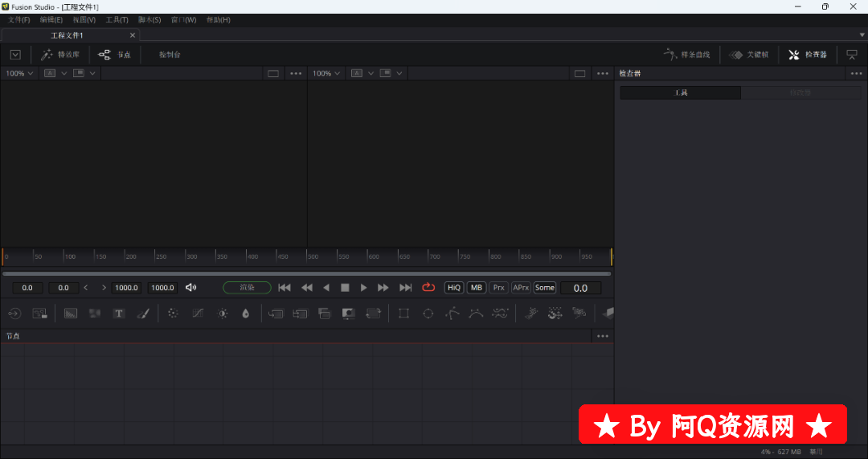Toggle the Some selective update button
Image resolution: width=868 pixels, height=459 pixels.
pyautogui.click(x=545, y=287)
